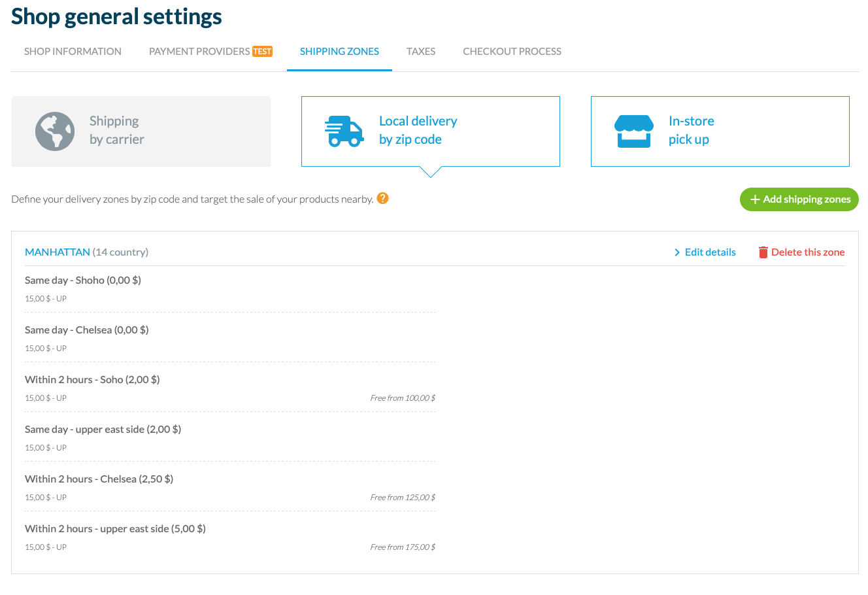Image resolution: width=868 pixels, height=595 pixels.
Task: Click the Within 2 hours - Soho rate
Action: click(x=92, y=380)
